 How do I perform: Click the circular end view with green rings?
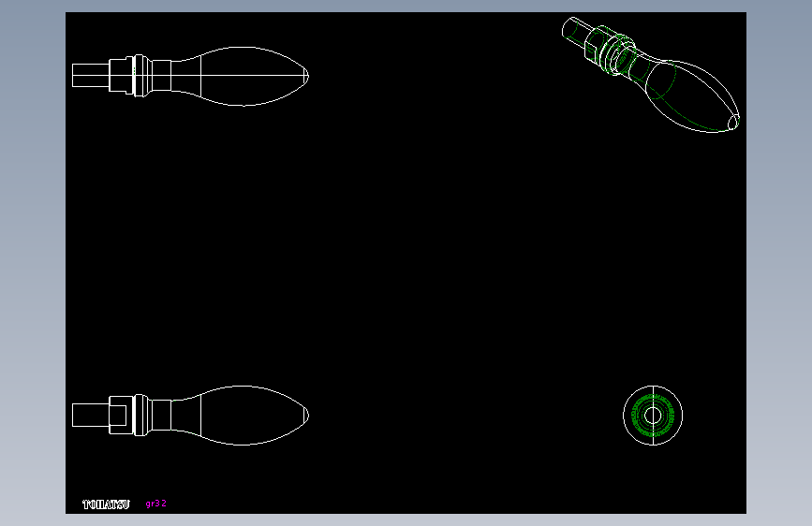[x=653, y=416]
